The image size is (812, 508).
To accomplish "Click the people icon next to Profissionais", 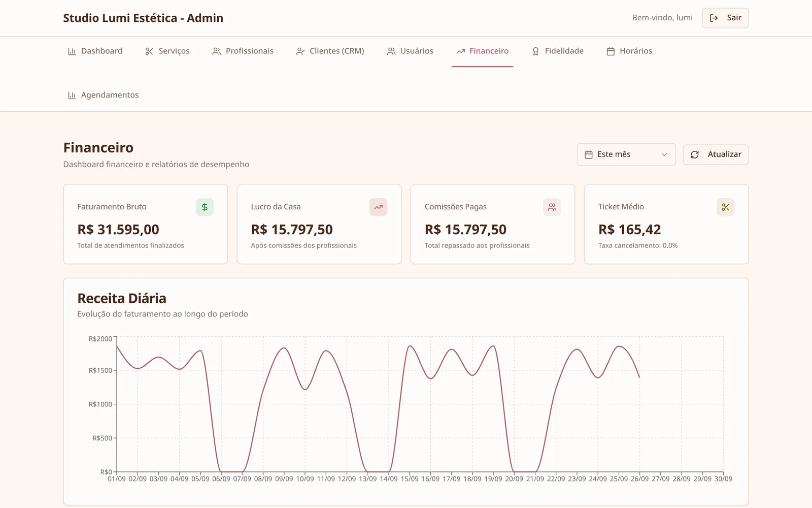I will [216, 51].
